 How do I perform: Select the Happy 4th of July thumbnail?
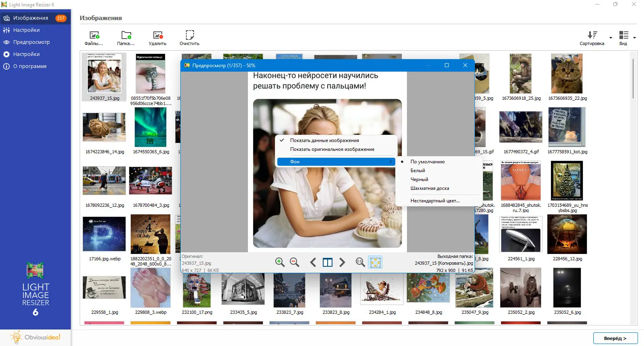coord(151,234)
